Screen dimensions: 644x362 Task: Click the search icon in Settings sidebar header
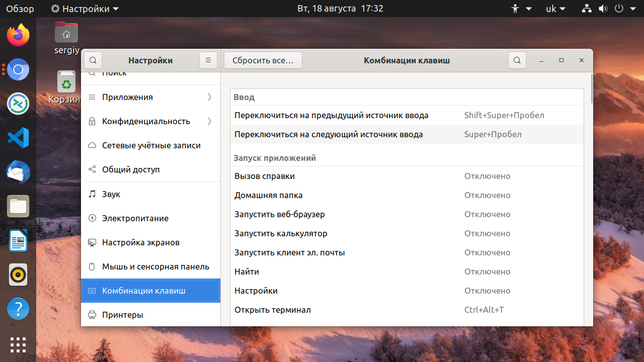click(93, 60)
